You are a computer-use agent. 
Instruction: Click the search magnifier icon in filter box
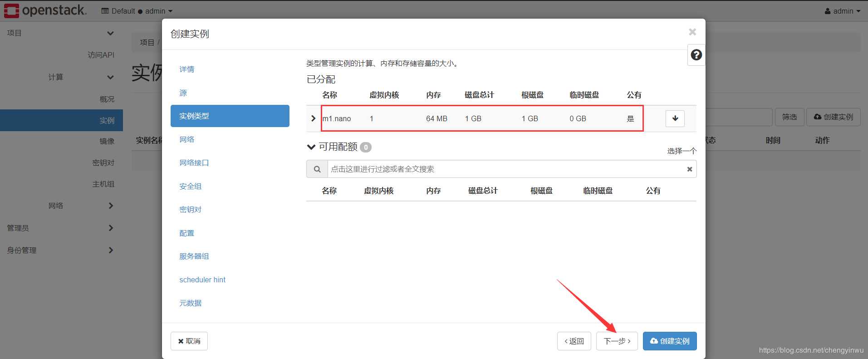317,169
